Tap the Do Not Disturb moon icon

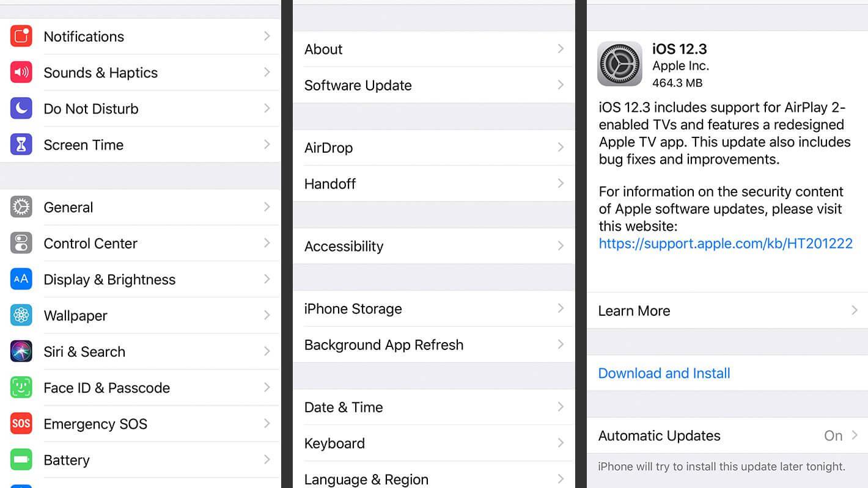tap(21, 109)
